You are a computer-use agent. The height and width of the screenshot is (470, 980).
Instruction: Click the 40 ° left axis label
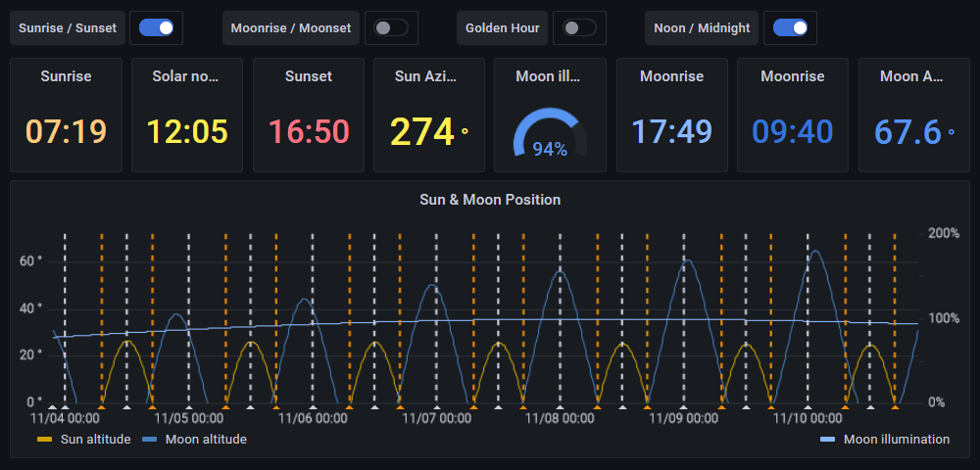pos(30,308)
